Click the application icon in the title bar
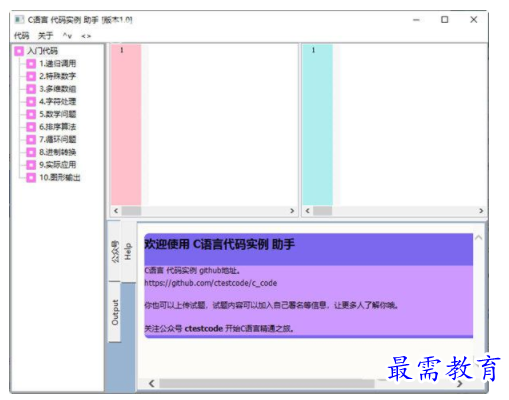509x400 pixels. 19,20
